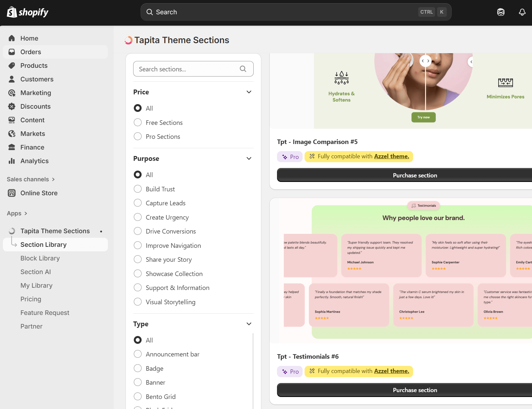Open the Tapita Theme Sections app
532x409 pixels.
55,231
